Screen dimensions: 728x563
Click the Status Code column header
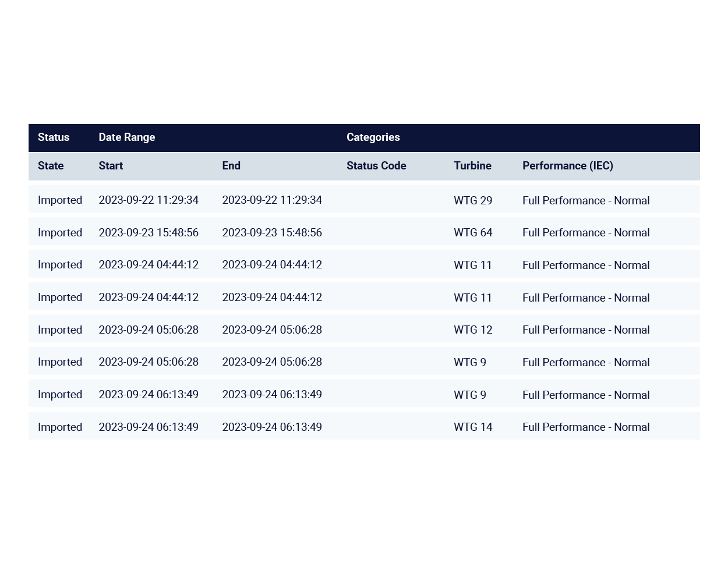pos(376,166)
